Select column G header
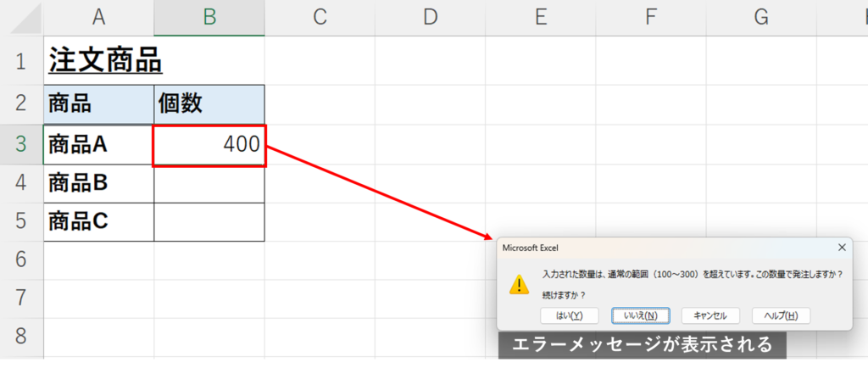The height and width of the screenshot is (368, 868). pyautogui.click(x=761, y=18)
